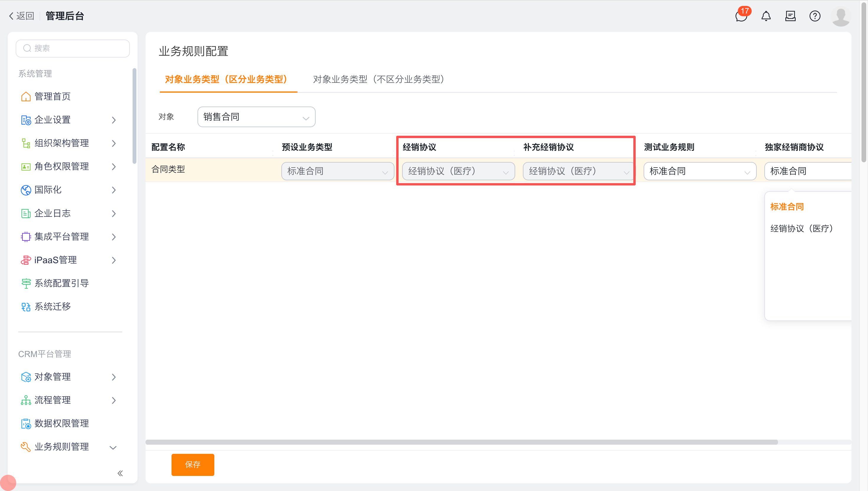Open the 测试业务规则 标准合同 dropdown
Image resolution: width=868 pixels, height=491 pixels.
699,171
